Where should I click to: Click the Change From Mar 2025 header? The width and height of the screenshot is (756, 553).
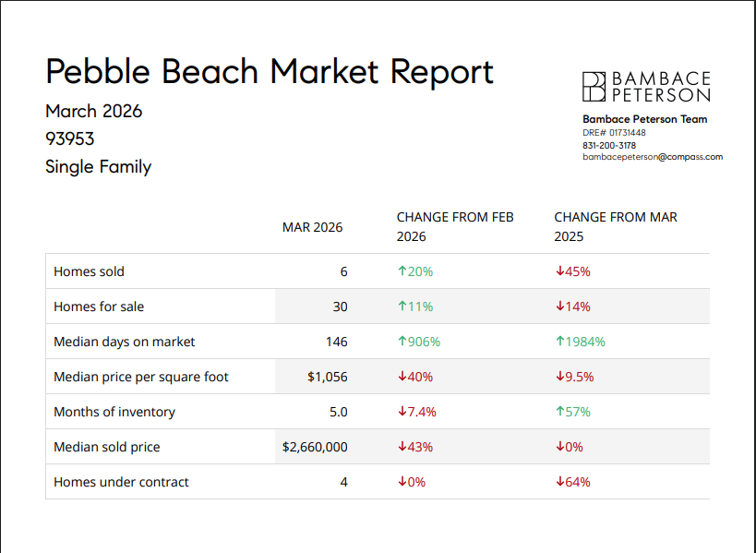point(616,227)
